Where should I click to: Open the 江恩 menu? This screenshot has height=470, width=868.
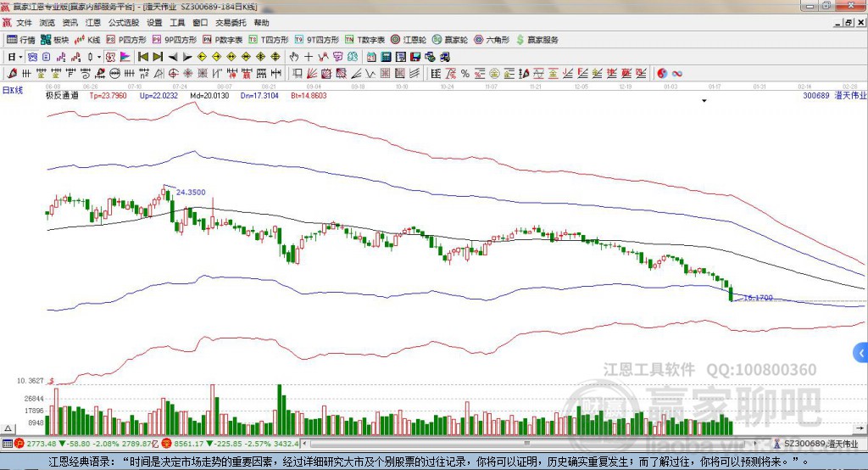point(93,23)
